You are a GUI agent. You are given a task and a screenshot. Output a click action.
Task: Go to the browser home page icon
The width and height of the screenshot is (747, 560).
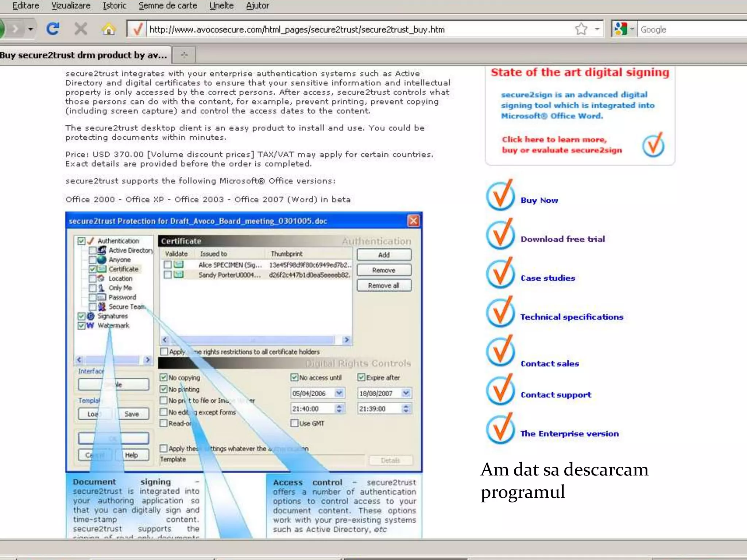point(109,29)
